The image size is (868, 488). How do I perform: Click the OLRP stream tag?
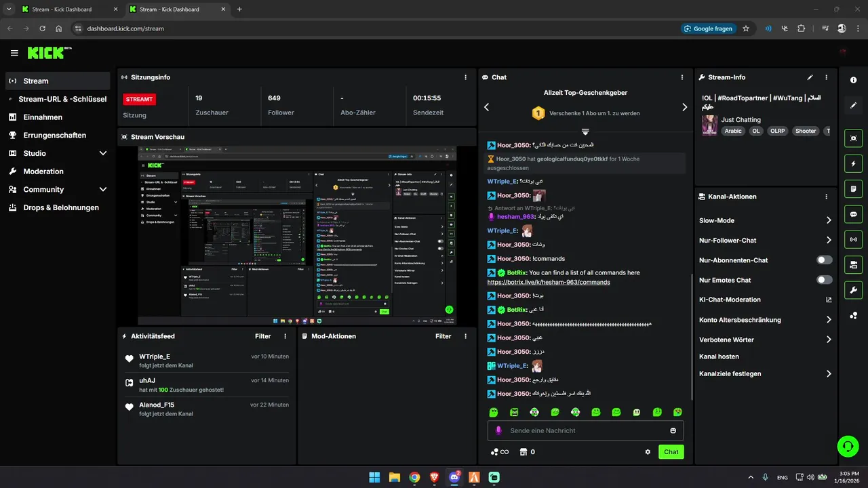[777, 131]
